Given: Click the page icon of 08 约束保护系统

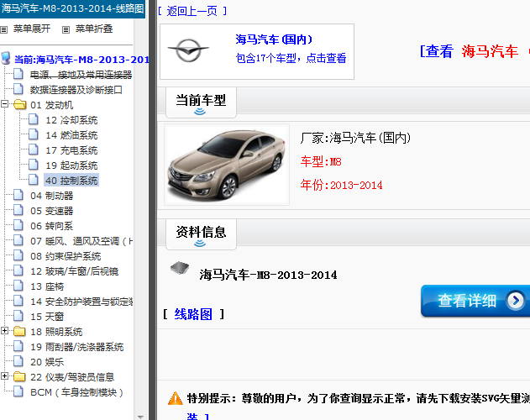Looking at the screenshot, I should coord(18,255).
